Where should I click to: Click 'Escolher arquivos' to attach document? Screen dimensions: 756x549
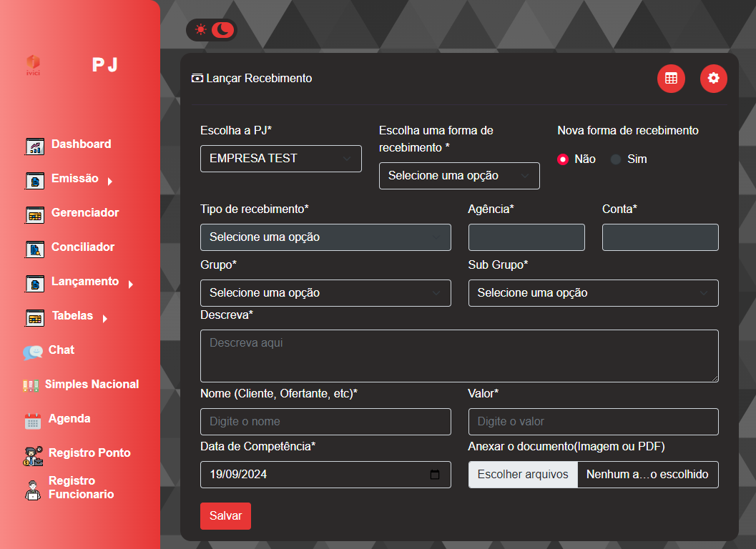click(x=523, y=475)
